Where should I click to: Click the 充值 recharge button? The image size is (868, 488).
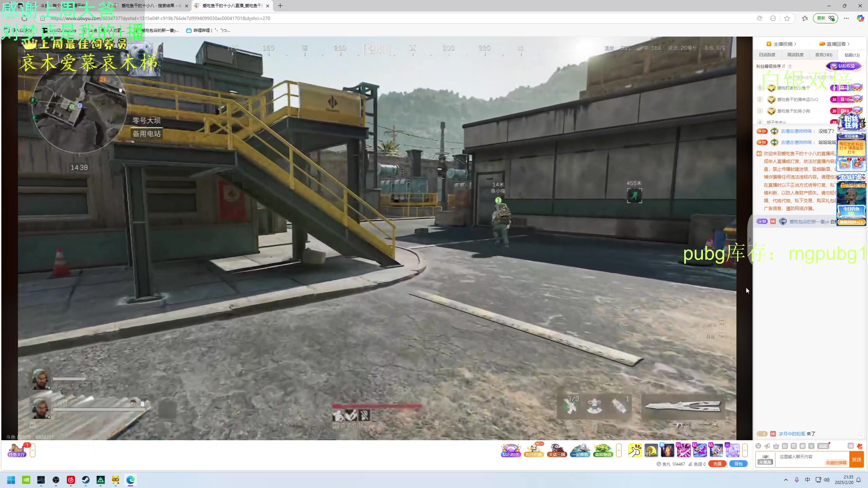point(717,464)
